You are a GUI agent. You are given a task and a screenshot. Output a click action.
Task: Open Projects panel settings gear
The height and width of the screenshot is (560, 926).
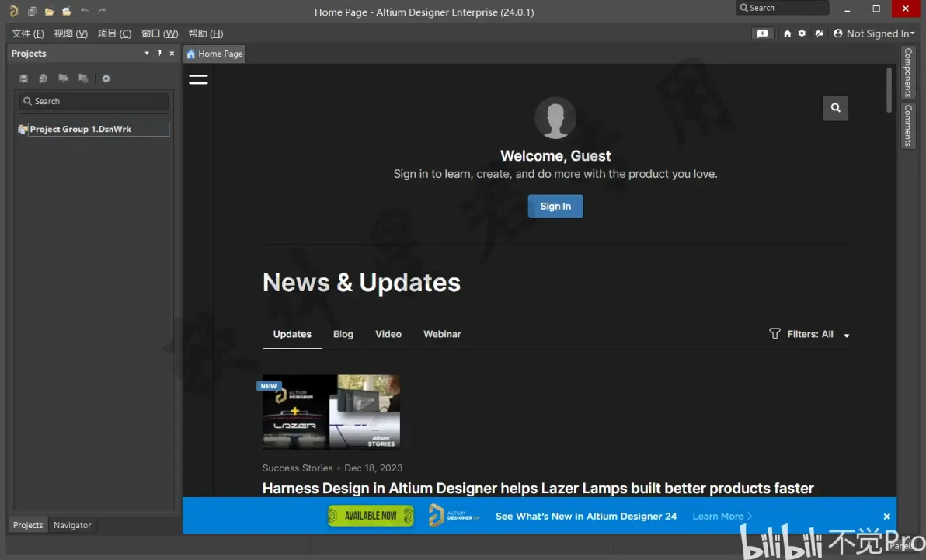click(x=106, y=78)
